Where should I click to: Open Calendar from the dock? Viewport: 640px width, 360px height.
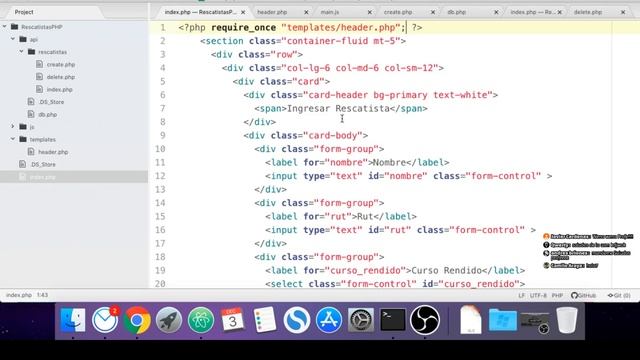[233, 320]
